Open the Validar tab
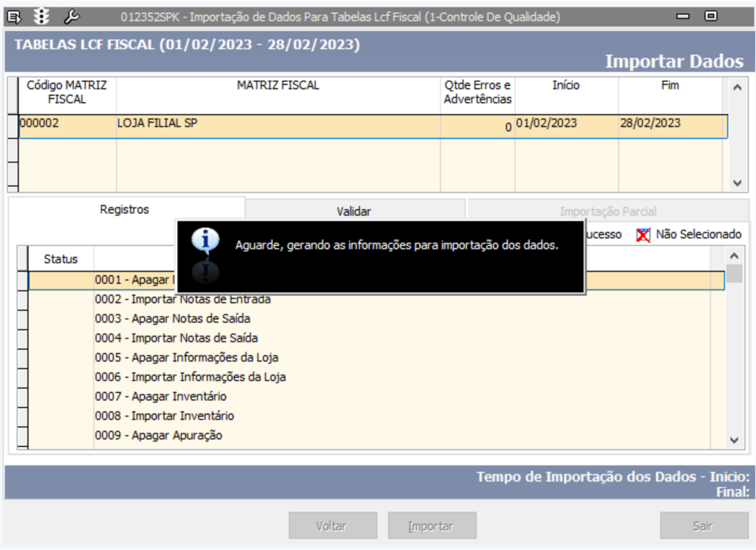 354,211
